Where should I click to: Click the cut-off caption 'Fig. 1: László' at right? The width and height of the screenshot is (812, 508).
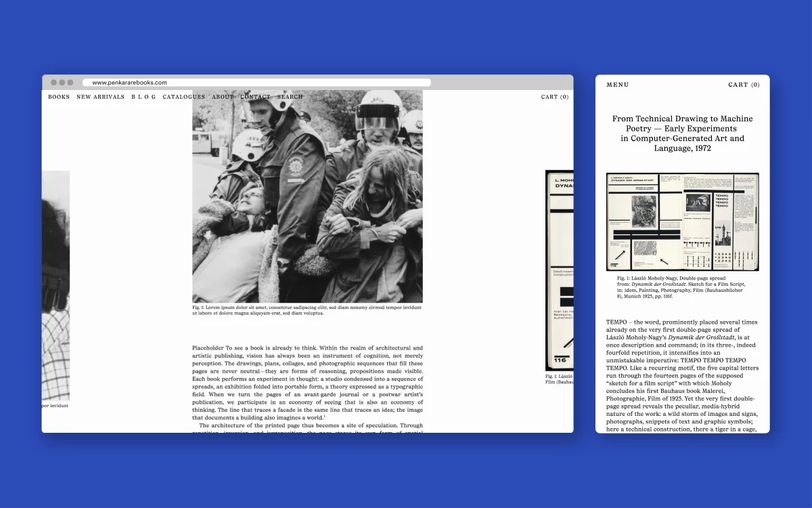pyautogui.click(x=560, y=379)
